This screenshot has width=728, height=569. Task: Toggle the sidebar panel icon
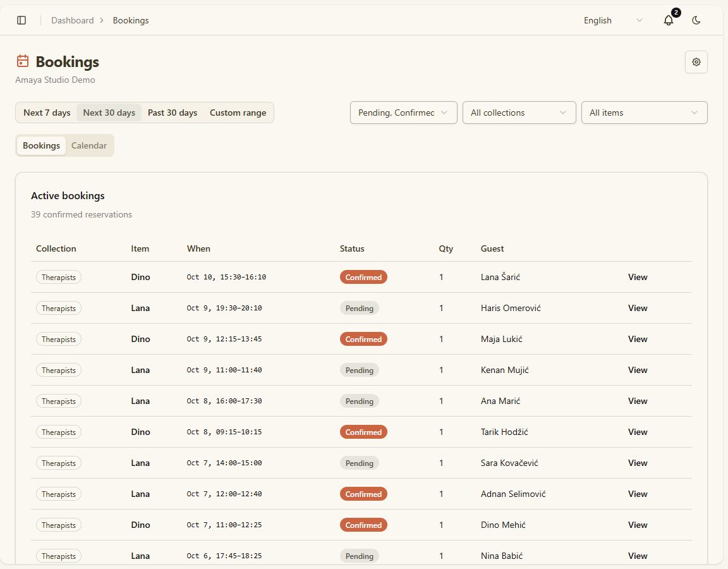pyautogui.click(x=21, y=20)
